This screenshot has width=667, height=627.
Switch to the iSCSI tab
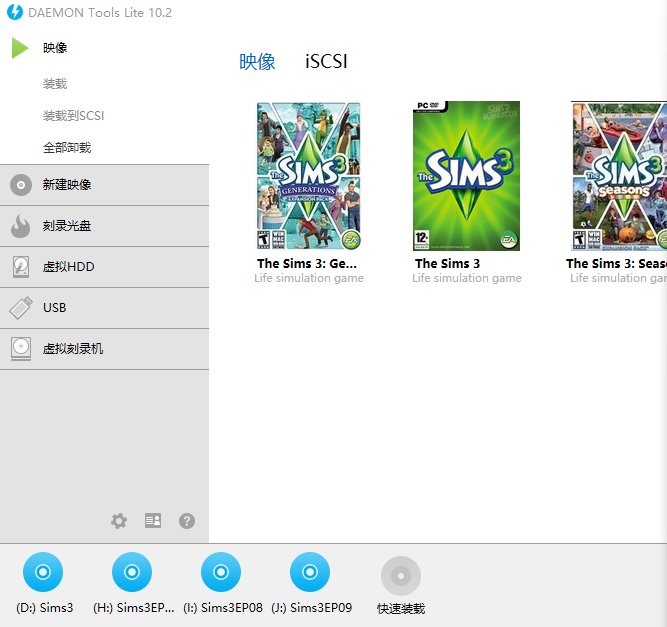coord(326,62)
